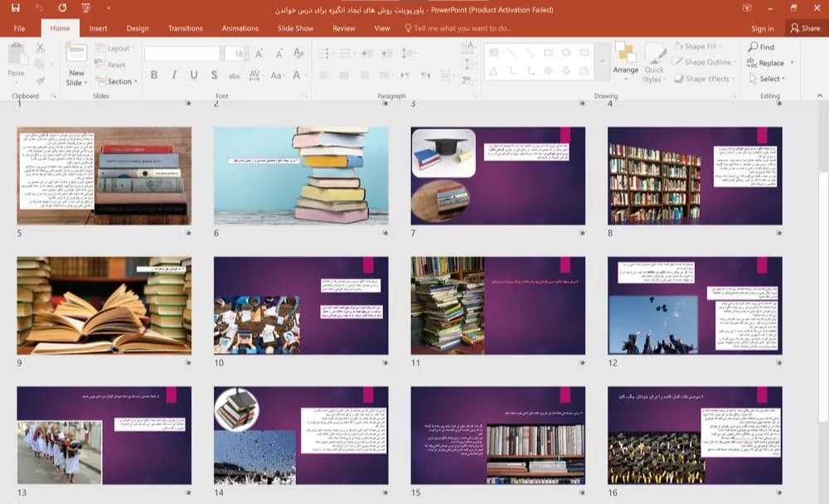The image size is (829, 504).
Task: Open the Arrange tool
Action: tap(625, 61)
